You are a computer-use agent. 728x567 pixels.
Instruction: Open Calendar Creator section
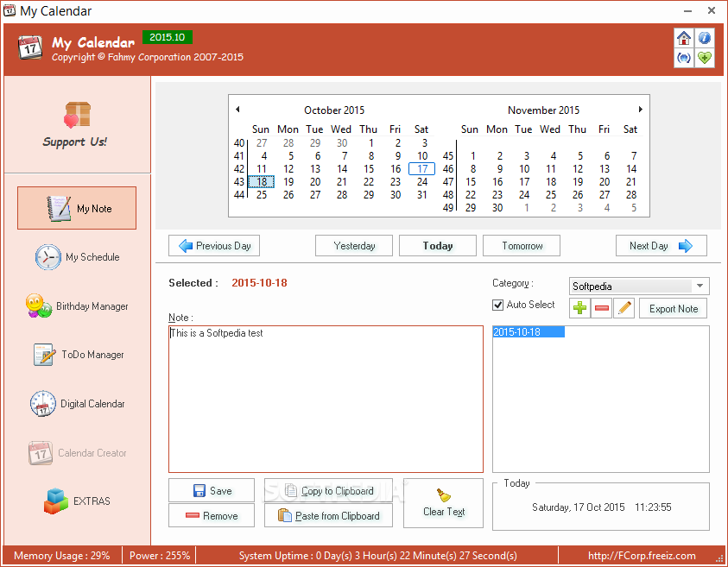pyautogui.click(x=77, y=453)
